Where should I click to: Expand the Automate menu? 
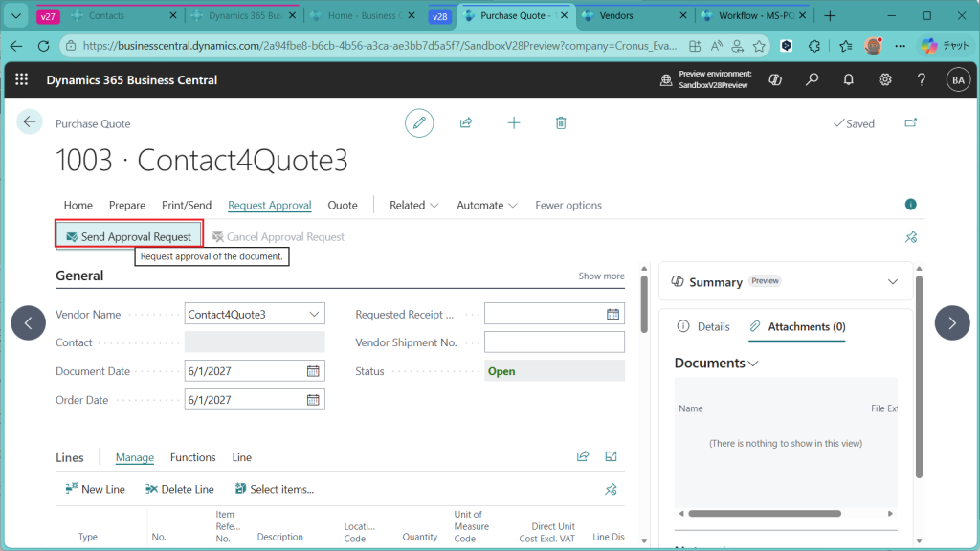coord(487,205)
